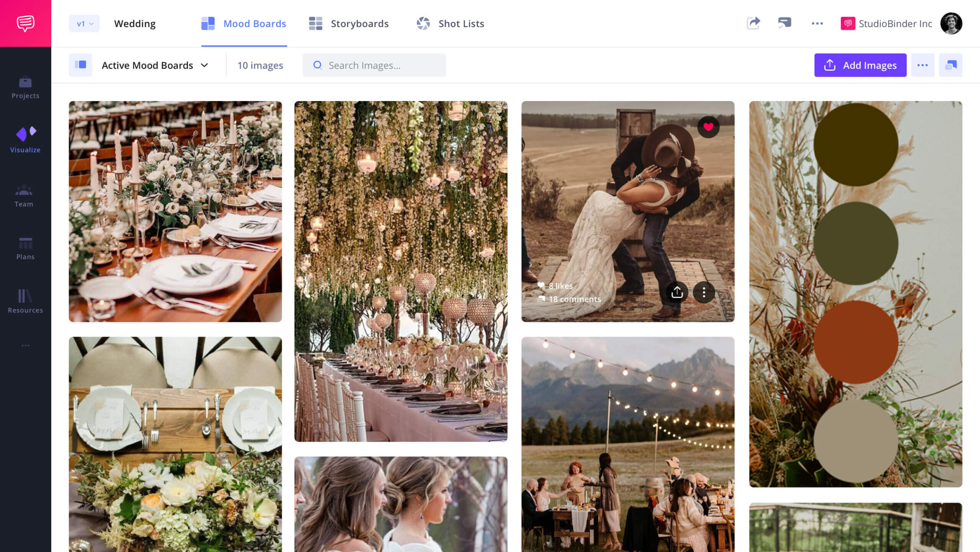Click the StudioBinder Inc profile avatar
Screen dimensions: 980x552
(x=951, y=23)
